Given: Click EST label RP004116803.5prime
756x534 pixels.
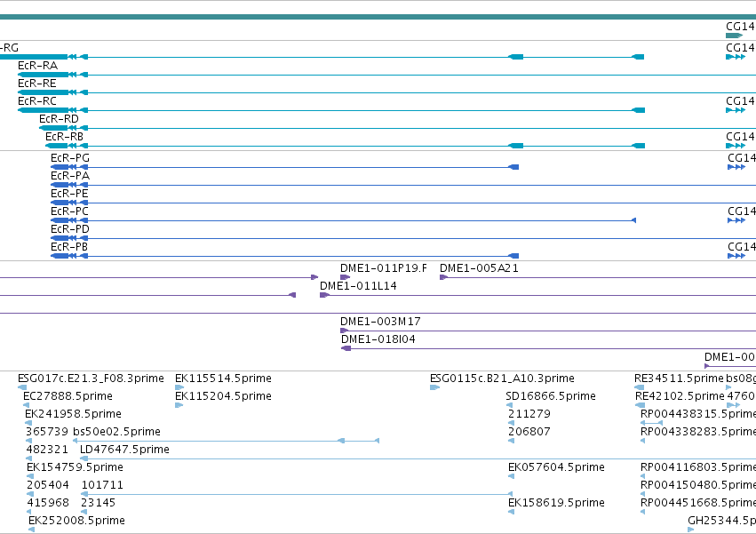Looking at the screenshot, I should tap(698, 467).
